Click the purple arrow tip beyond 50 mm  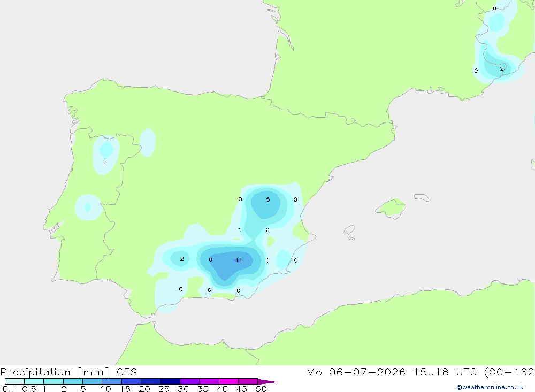(x=267, y=381)
